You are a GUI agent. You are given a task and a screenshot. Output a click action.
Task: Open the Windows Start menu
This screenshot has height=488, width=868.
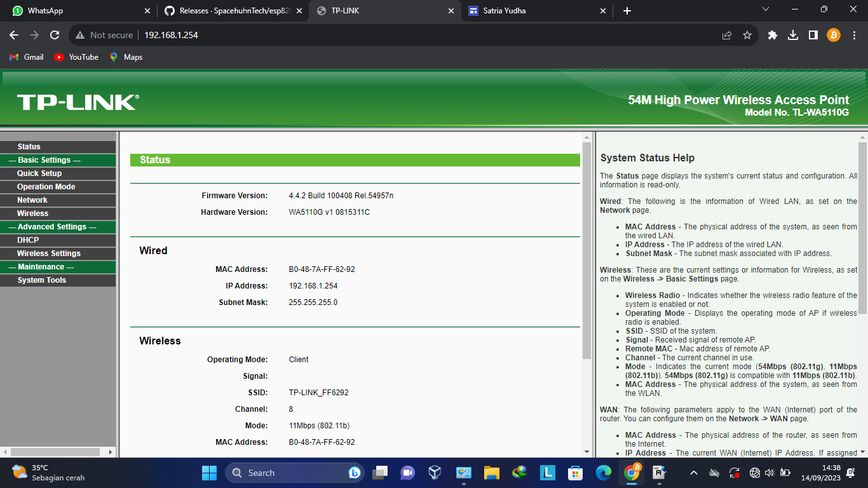(x=209, y=473)
